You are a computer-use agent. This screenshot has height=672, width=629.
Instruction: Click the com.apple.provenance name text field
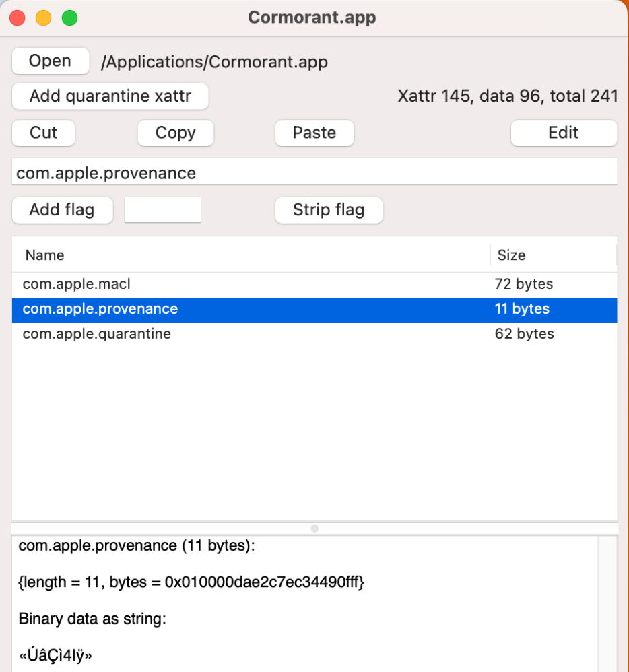(314, 173)
